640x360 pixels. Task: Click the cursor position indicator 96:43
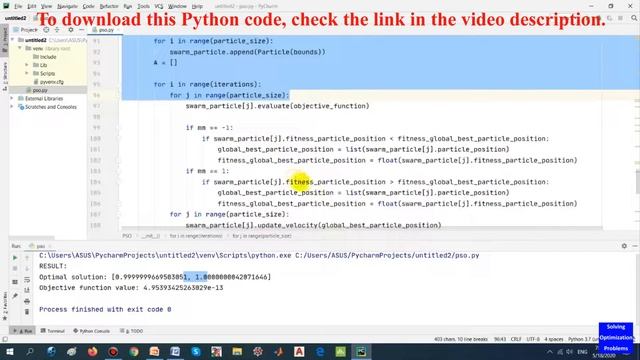[x=500, y=339]
